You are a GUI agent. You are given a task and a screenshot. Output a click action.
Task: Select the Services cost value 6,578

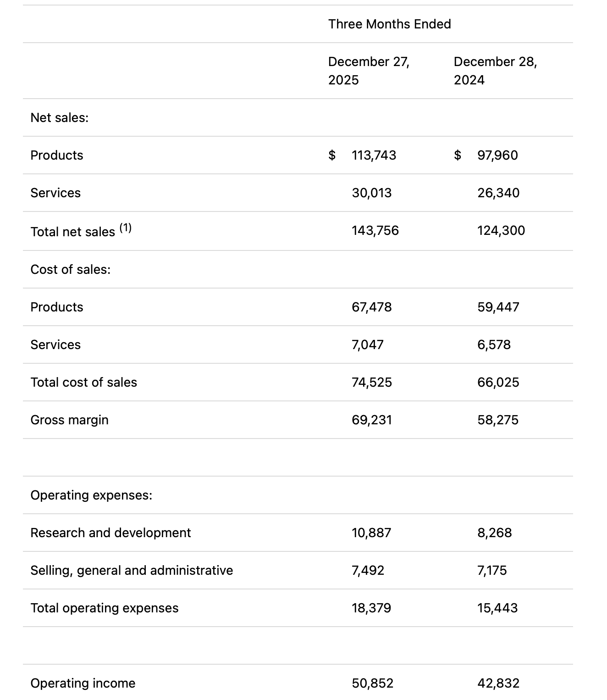(494, 344)
